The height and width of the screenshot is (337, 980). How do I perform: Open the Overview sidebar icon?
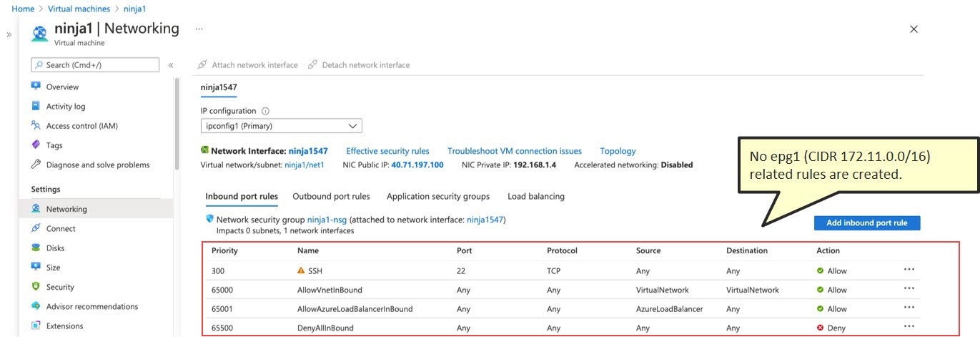point(36,87)
